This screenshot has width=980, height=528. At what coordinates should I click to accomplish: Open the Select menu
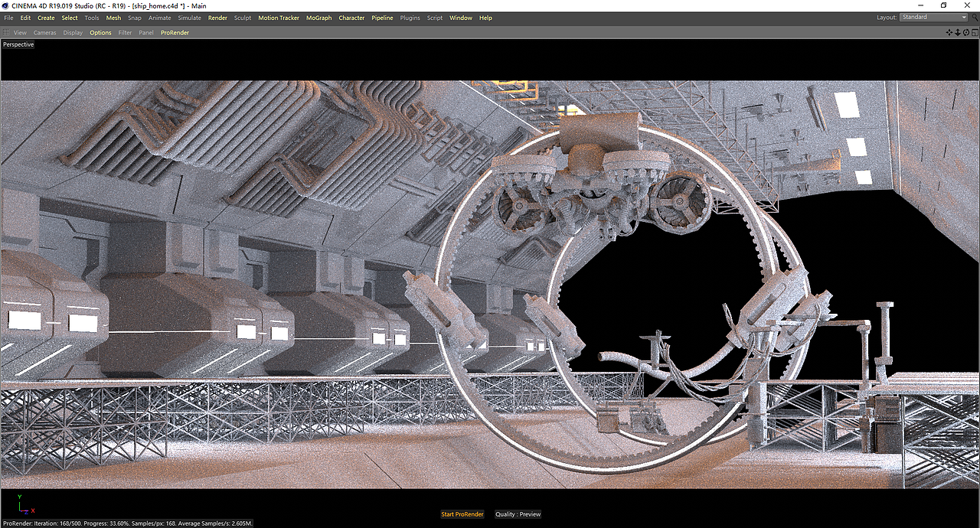70,18
